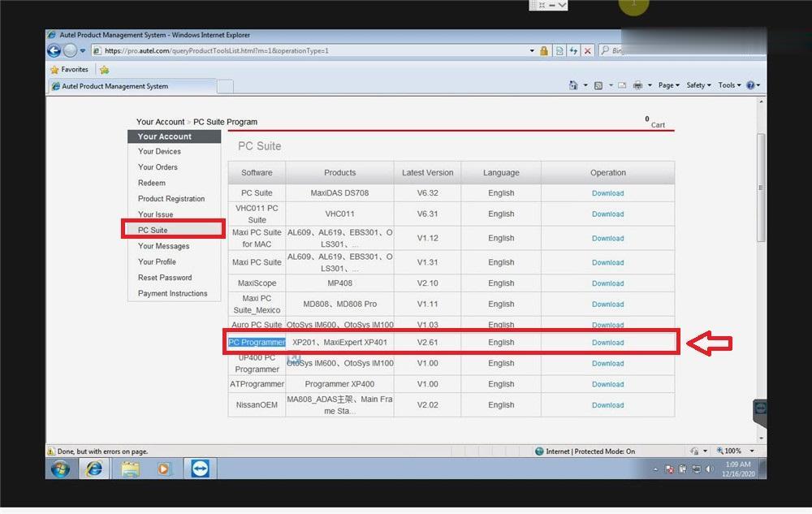Launch Windows Media Player from taskbar

(164, 469)
